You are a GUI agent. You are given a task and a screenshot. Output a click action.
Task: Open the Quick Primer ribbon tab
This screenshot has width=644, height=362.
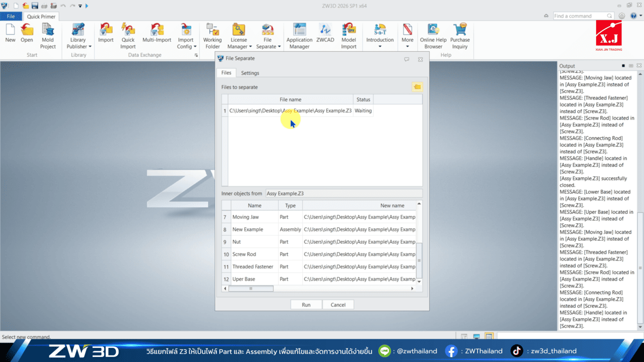coord(41,16)
